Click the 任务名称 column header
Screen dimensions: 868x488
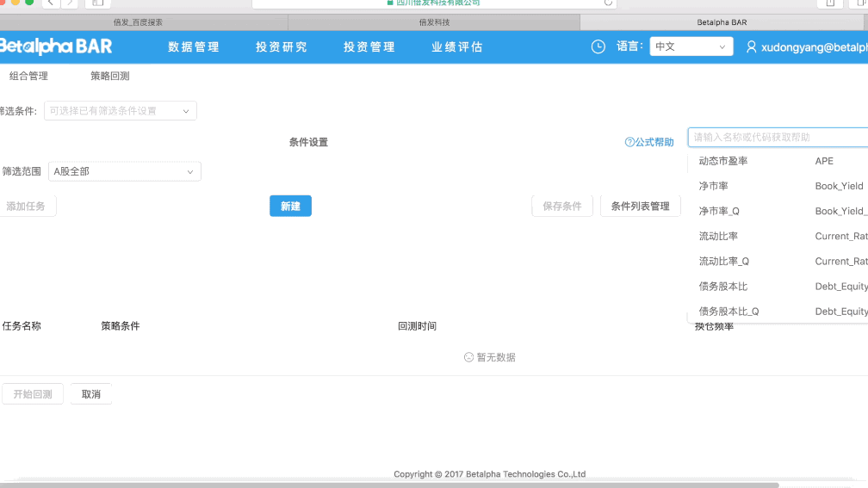coord(22,326)
